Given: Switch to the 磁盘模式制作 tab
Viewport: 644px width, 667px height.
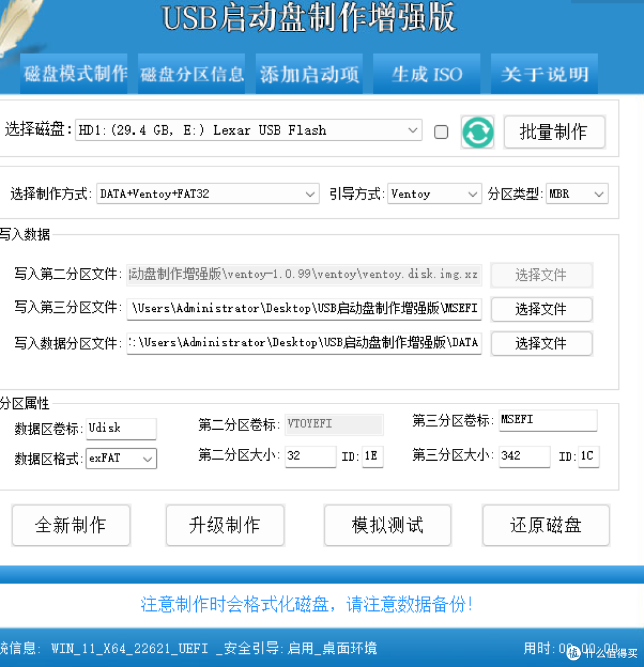Looking at the screenshot, I should [74, 74].
